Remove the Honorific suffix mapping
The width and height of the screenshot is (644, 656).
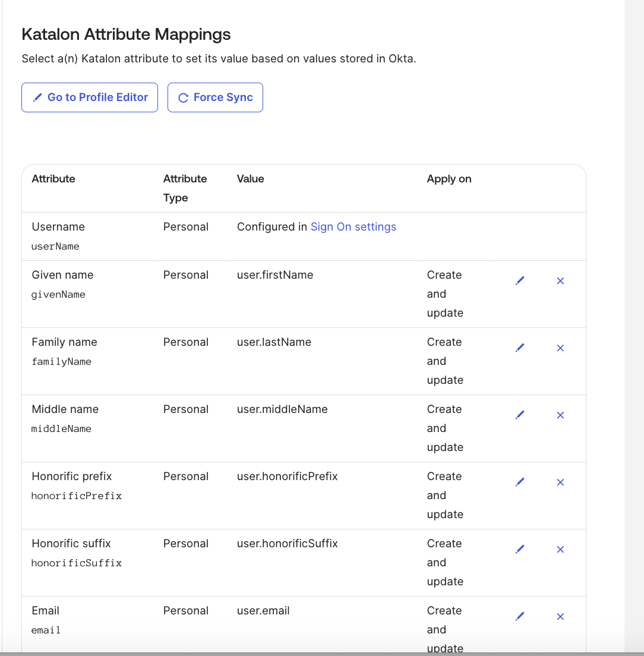tap(560, 549)
